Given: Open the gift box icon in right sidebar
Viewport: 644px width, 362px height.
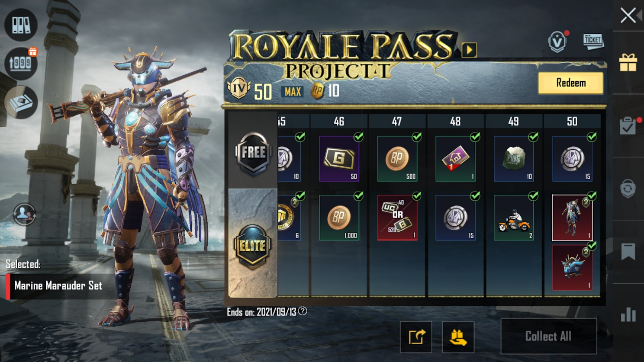Looking at the screenshot, I should (628, 62).
